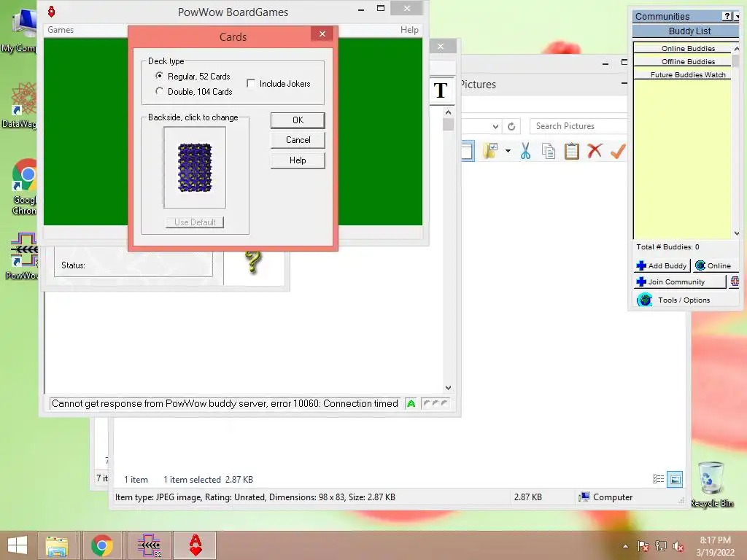
Task: Click the Cut scissors icon
Action: click(x=525, y=151)
